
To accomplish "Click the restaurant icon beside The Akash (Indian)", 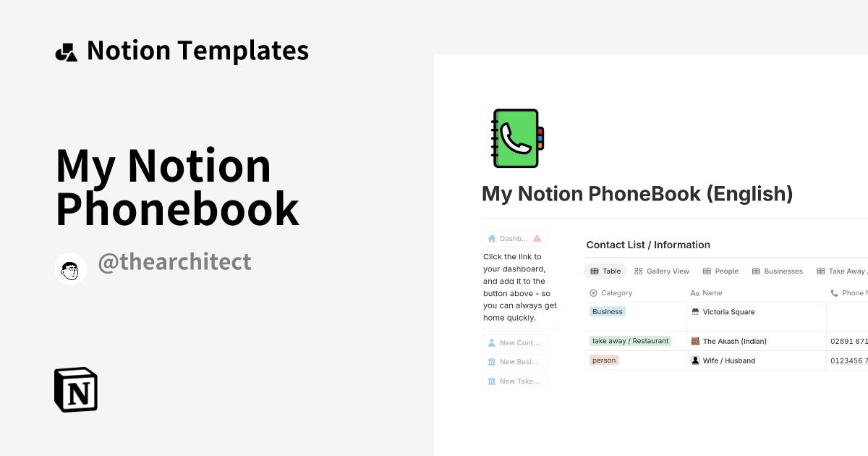I will [694, 341].
